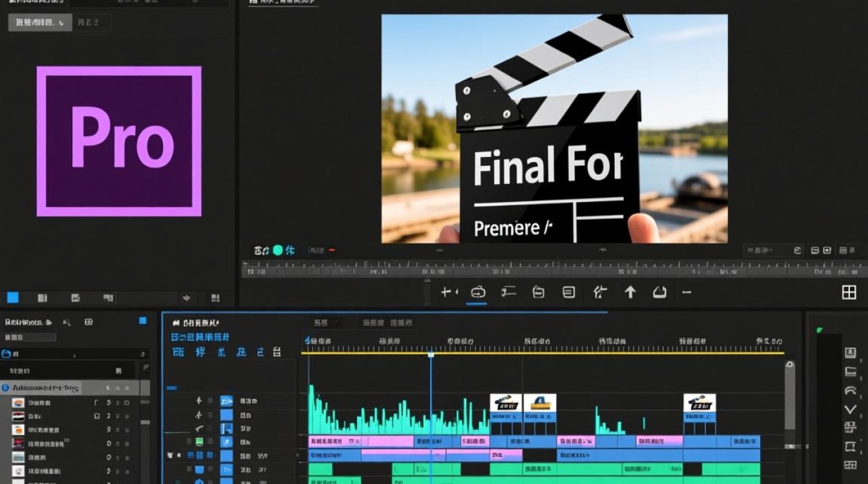Image resolution: width=868 pixels, height=484 pixels.
Task: Toggle the loop icon underlined in blue
Action: coord(478,292)
